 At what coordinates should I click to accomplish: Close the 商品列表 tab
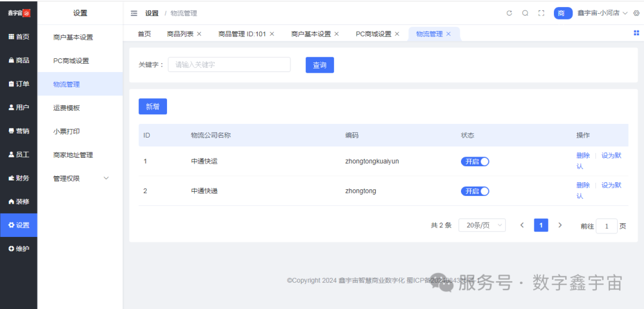pos(199,34)
